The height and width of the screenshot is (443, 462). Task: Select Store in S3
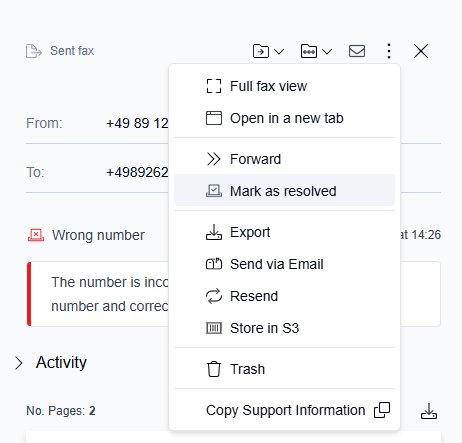click(284, 328)
